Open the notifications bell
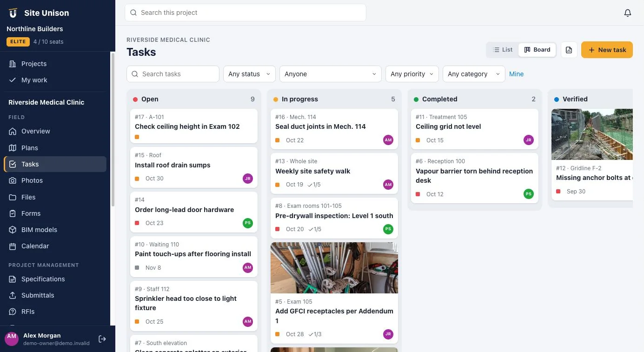This screenshot has height=352, width=644. (628, 13)
